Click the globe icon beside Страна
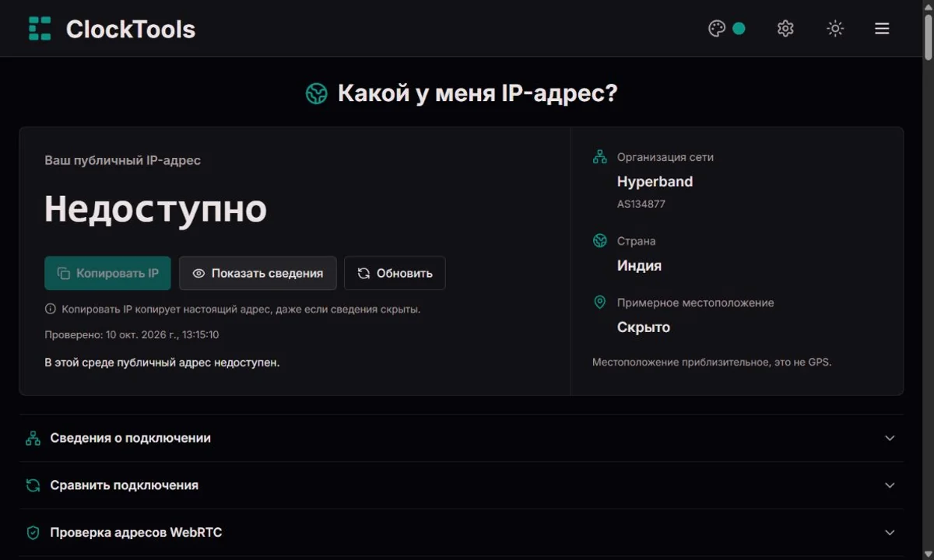Screen dimensions: 934x560 tap(600, 241)
